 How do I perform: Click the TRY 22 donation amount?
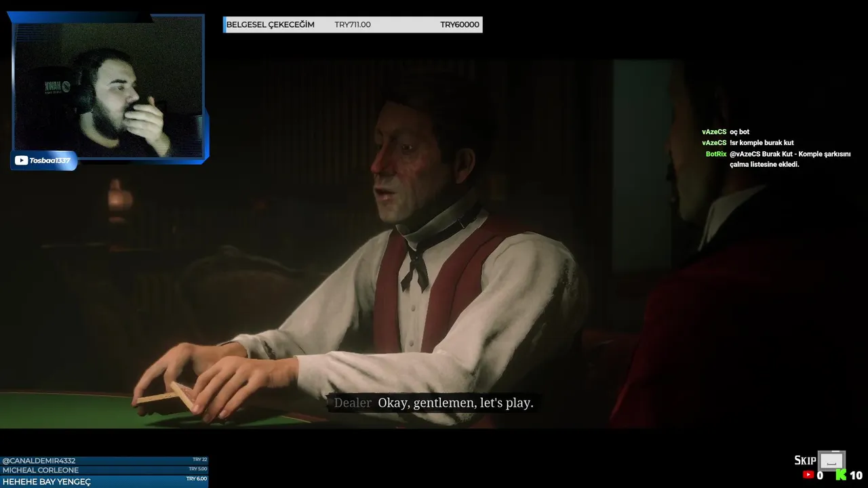coord(199,460)
